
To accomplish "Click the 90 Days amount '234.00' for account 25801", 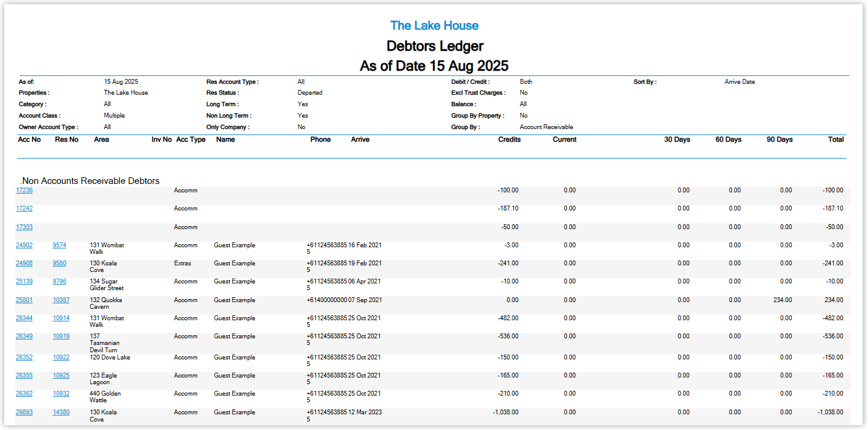I will [x=782, y=300].
